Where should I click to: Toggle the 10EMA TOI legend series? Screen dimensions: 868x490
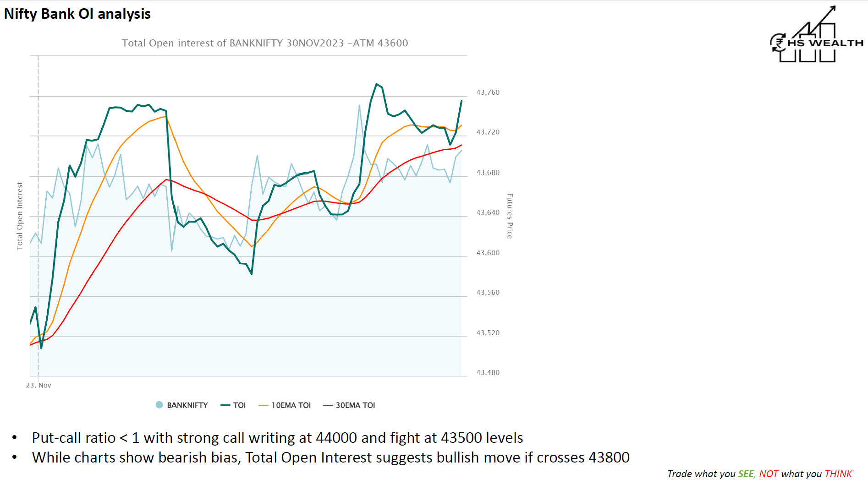point(285,405)
